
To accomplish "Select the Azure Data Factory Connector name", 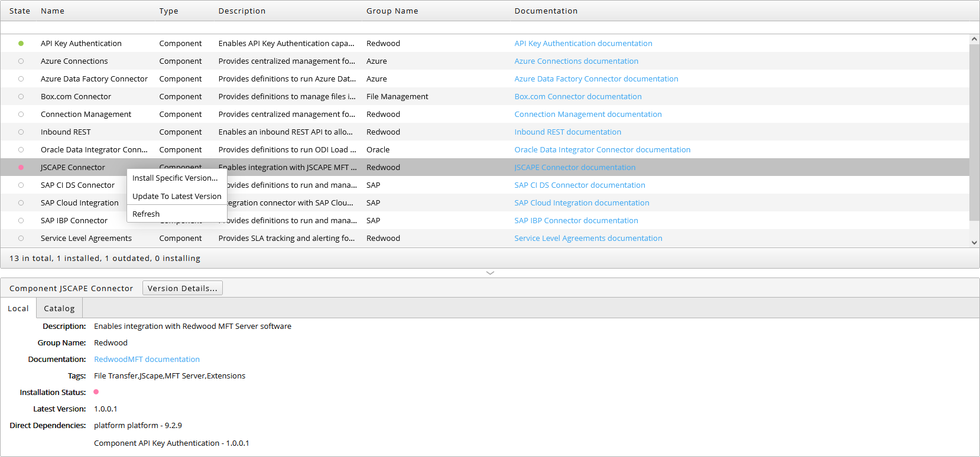I will pyautogui.click(x=94, y=79).
